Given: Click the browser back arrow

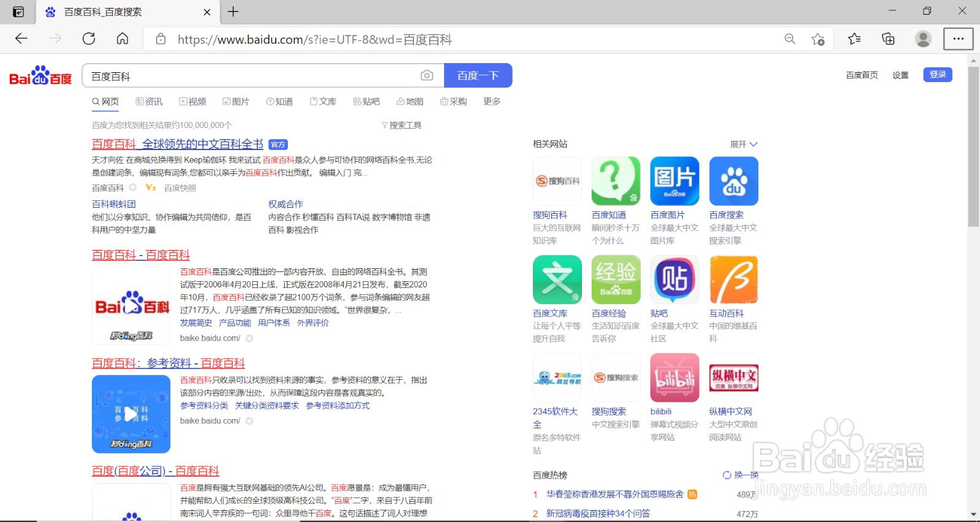Looking at the screenshot, I should click(x=21, y=39).
